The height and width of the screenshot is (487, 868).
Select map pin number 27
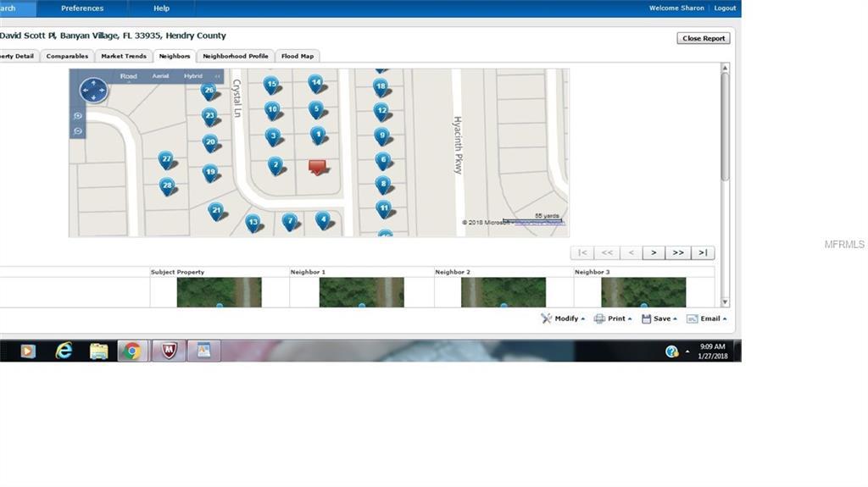click(166, 160)
